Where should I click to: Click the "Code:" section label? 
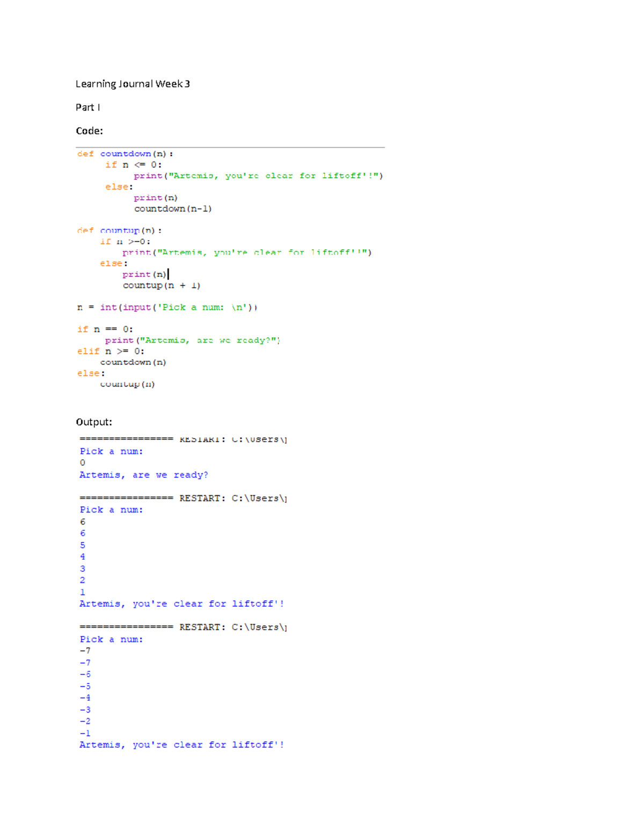[x=89, y=131]
